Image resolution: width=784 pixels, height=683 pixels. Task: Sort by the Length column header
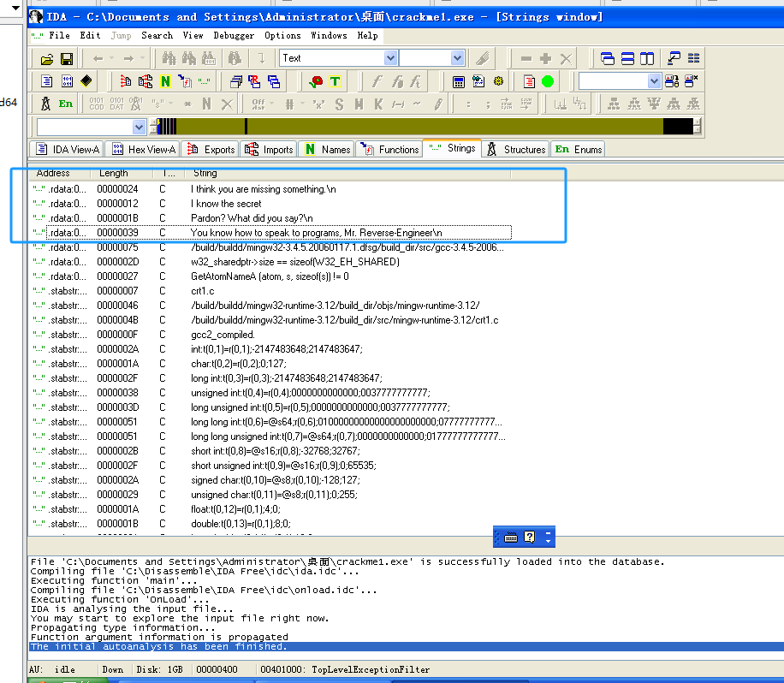[122, 173]
